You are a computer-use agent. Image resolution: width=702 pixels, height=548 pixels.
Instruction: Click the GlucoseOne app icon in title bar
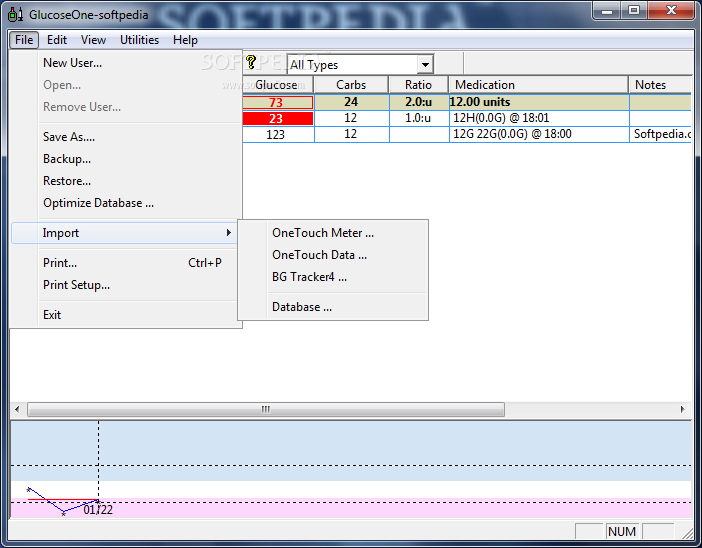15,14
